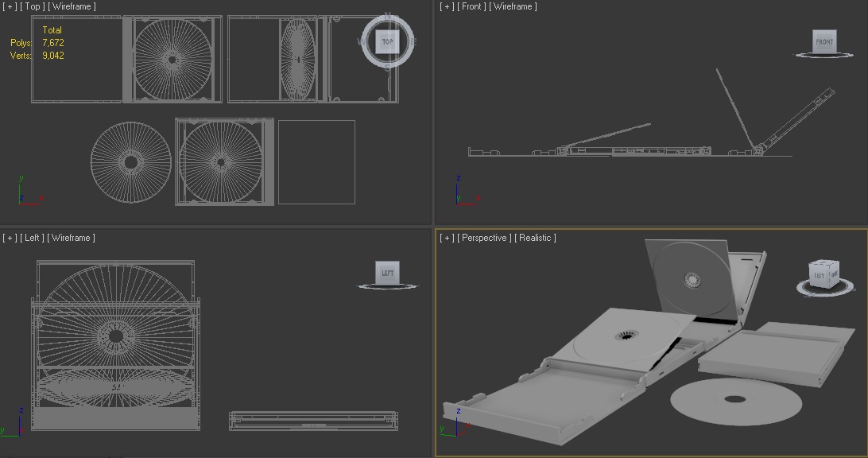
Task: Select the empty rectangle booklet in Top viewport
Action: tap(316, 162)
